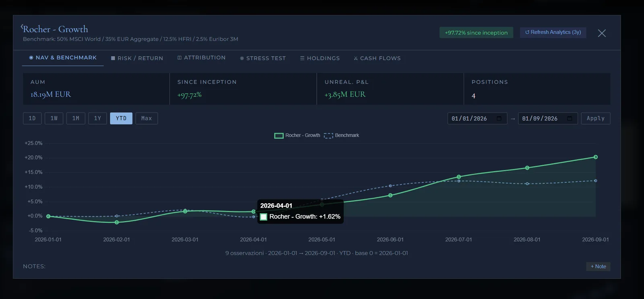Click the x-axis label 2026-08-01

point(527,239)
